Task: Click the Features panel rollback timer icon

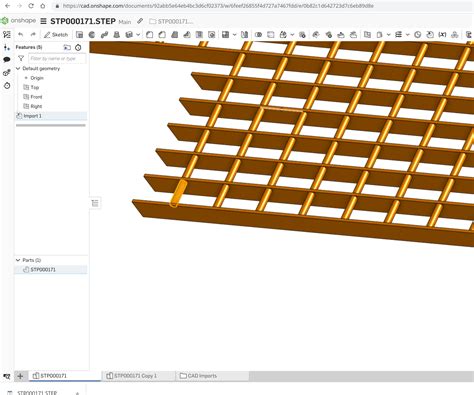Action: 78,47
